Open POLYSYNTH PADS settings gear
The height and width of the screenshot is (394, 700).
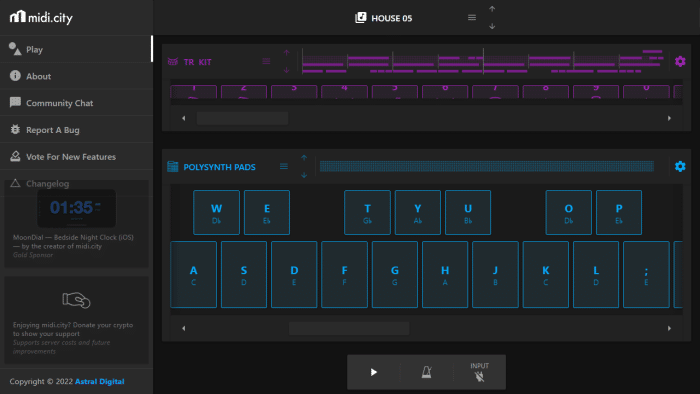(680, 166)
